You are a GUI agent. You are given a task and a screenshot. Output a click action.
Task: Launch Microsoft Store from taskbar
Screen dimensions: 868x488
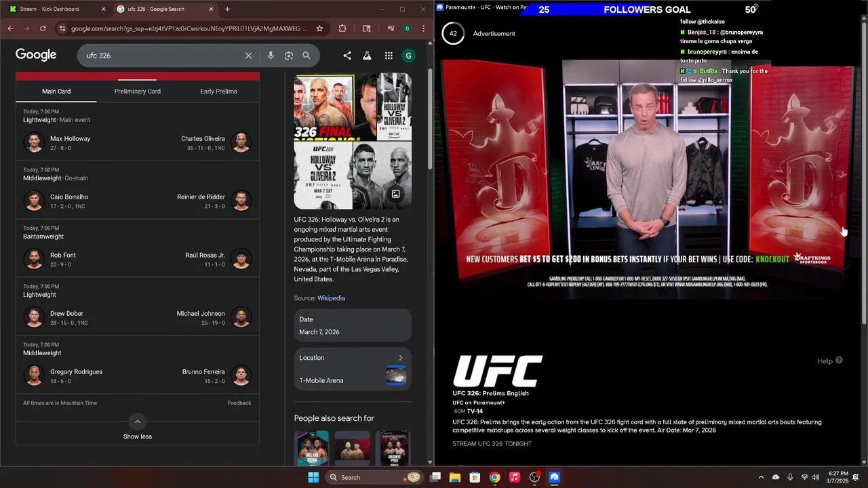pyautogui.click(x=475, y=477)
